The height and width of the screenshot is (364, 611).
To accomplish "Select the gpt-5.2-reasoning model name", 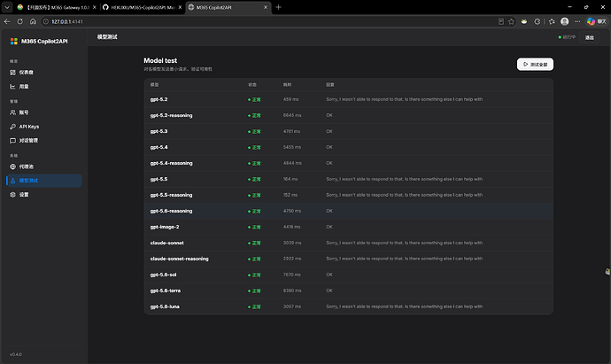I will coord(172,115).
